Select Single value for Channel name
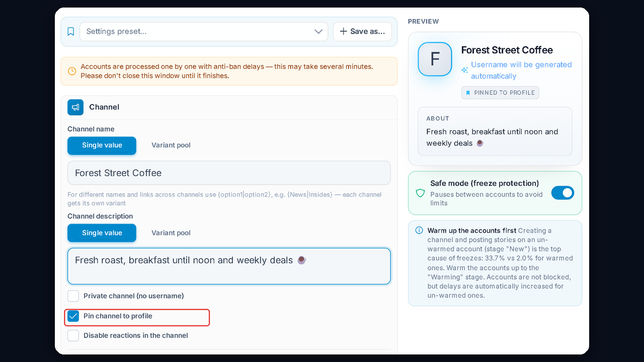The width and height of the screenshot is (644, 362). pyautogui.click(x=102, y=145)
